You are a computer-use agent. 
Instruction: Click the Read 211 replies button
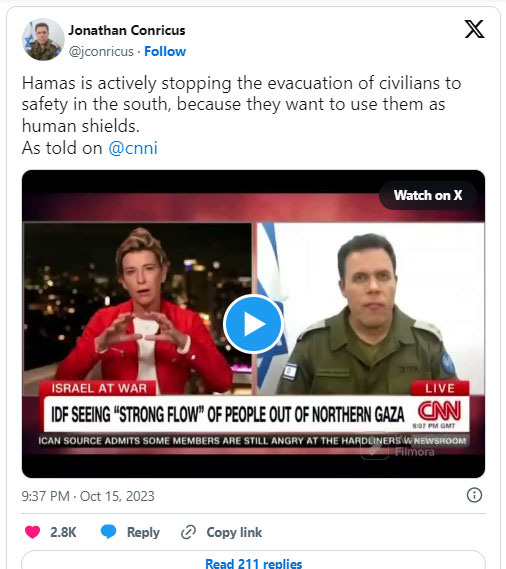click(x=253, y=560)
